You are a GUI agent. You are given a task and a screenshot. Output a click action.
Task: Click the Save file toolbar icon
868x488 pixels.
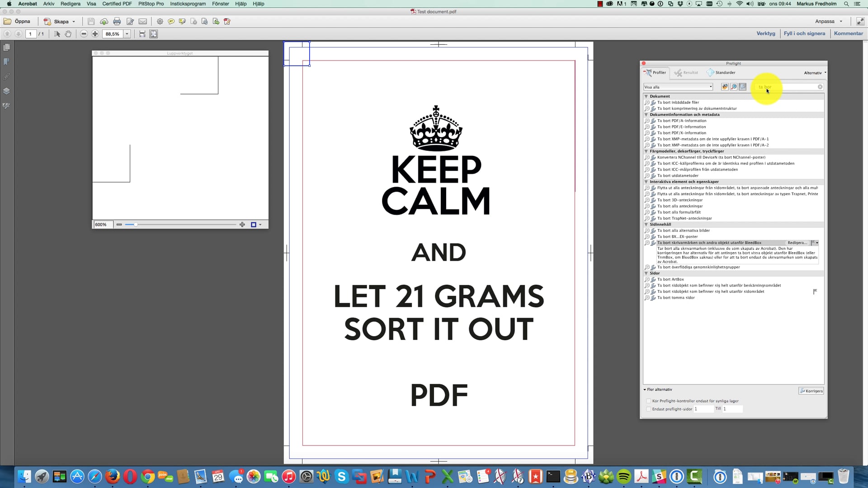tap(91, 21)
